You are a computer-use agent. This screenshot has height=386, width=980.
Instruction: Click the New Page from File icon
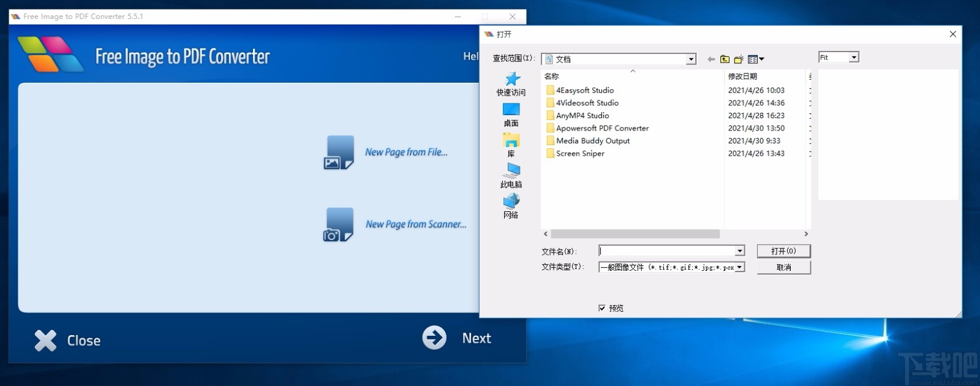(339, 153)
